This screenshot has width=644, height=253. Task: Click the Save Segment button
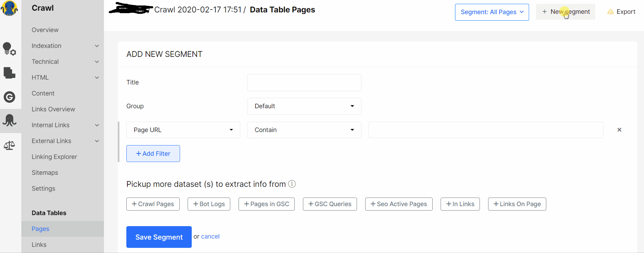159,237
